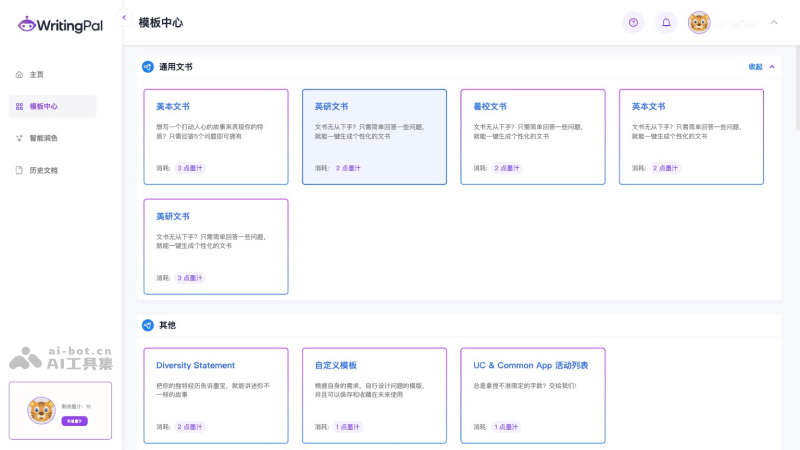The image size is (800, 450).
Task: Click the help question mark icon
Action: point(633,22)
